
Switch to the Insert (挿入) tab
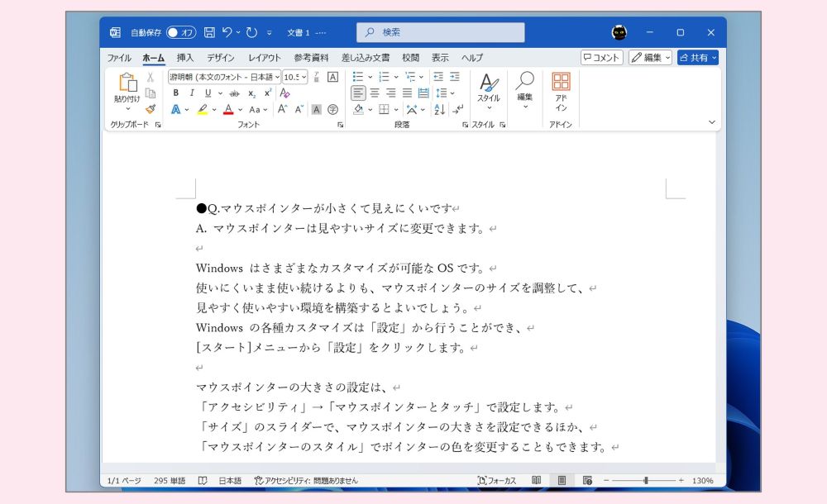[x=184, y=58]
